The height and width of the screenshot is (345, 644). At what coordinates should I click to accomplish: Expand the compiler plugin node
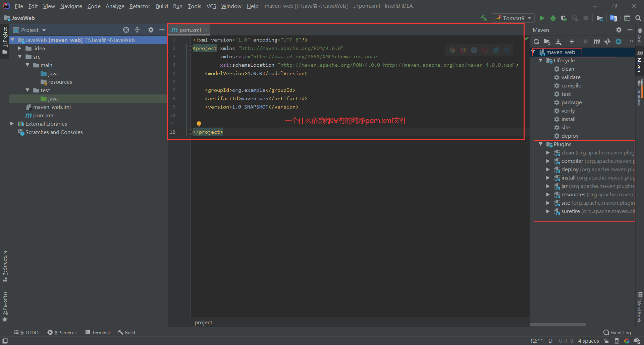pyautogui.click(x=548, y=161)
